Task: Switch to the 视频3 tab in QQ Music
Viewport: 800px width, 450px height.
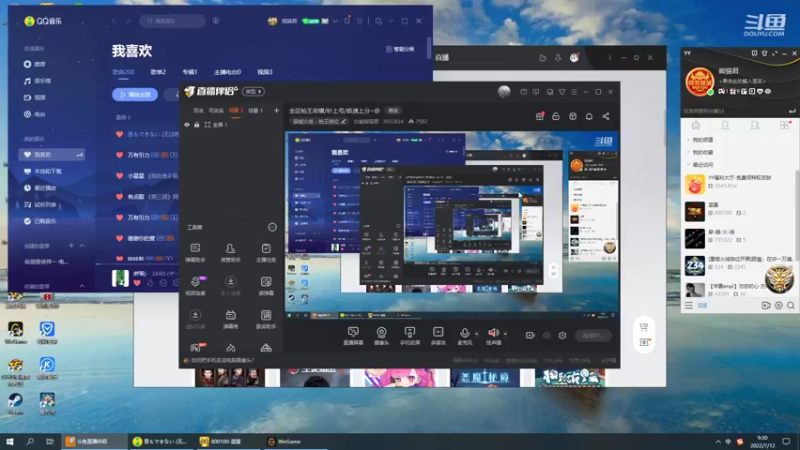Action: click(x=265, y=72)
